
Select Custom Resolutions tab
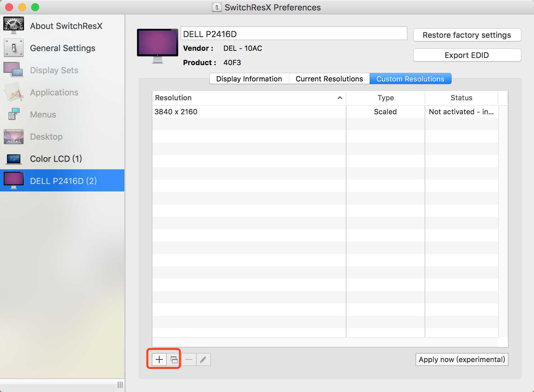click(410, 79)
